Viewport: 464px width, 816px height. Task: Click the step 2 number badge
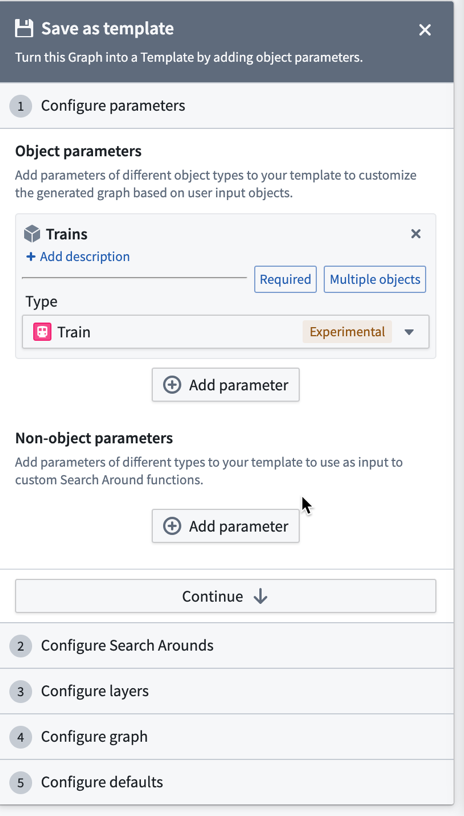[21, 646]
